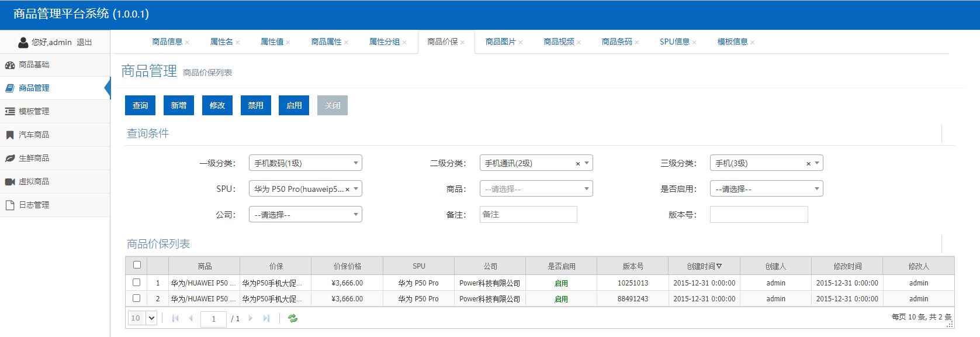Click the 虚拟商品 camera icon
The height and width of the screenshot is (337, 980).
(x=10, y=181)
